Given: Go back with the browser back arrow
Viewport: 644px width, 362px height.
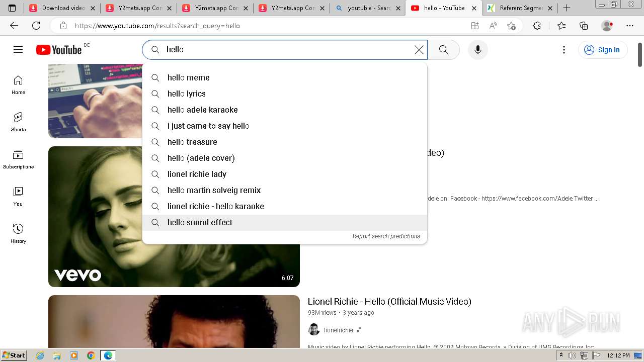Looking at the screenshot, I should coord(14,26).
